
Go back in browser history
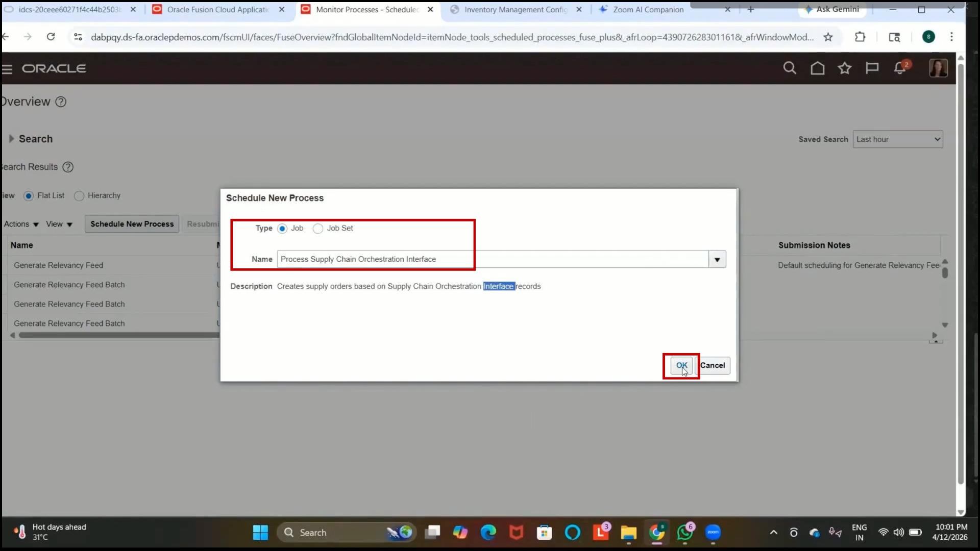[6, 37]
